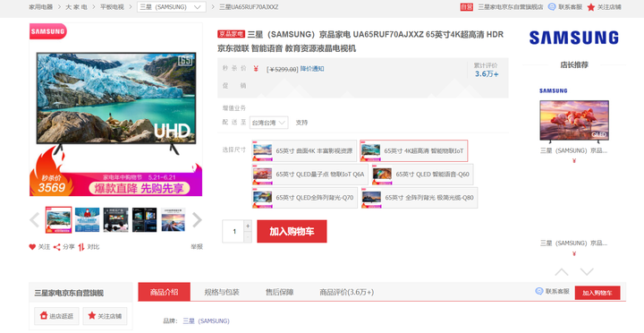Switch to the 商品评价(3.6万+) tab
The height and width of the screenshot is (333, 644).
pos(347,292)
